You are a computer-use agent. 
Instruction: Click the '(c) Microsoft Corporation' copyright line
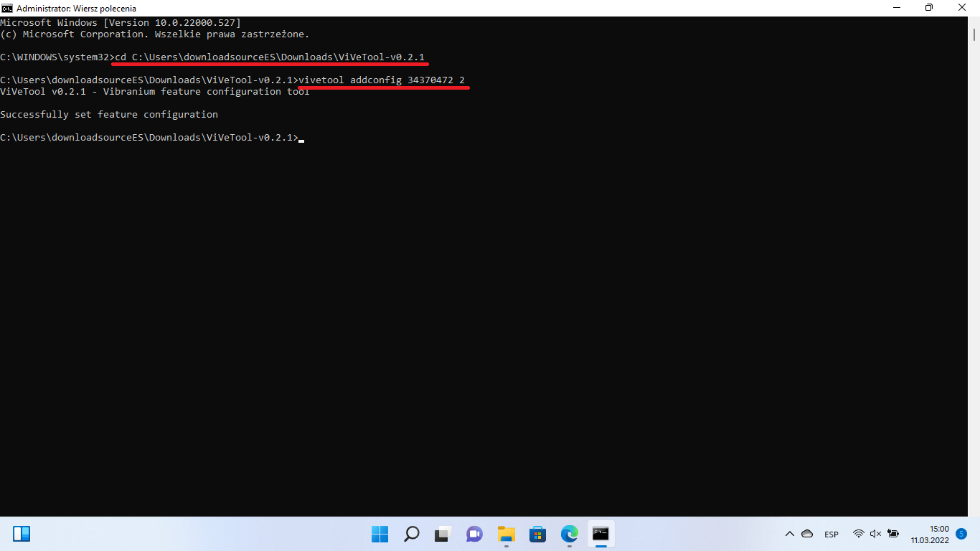(x=155, y=34)
